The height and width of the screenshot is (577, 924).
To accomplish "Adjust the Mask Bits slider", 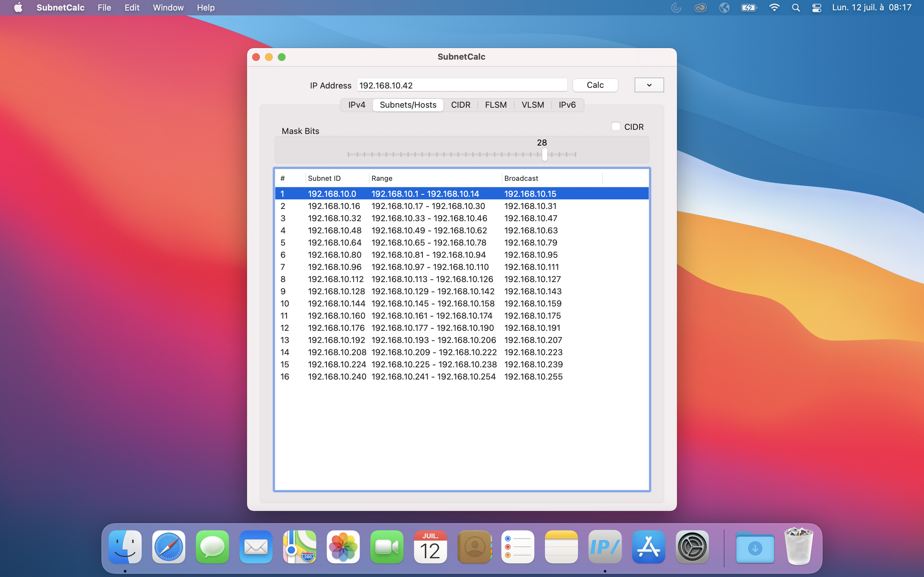I will click(544, 154).
